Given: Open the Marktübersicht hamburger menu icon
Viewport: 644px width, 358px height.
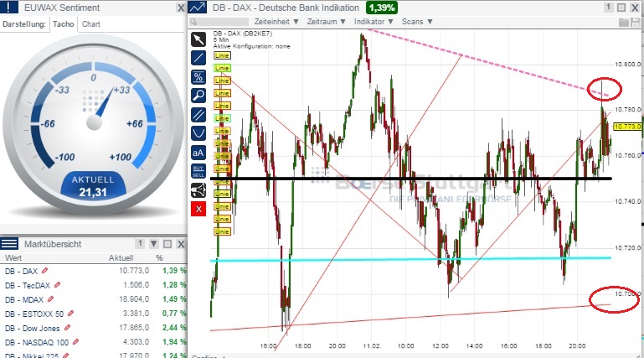Looking at the screenshot, I should tap(9, 244).
